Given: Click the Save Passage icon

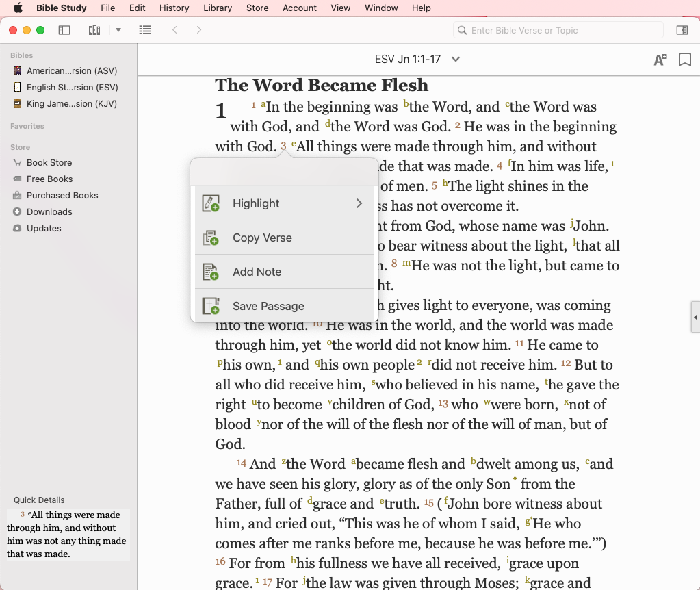Looking at the screenshot, I should [210, 306].
